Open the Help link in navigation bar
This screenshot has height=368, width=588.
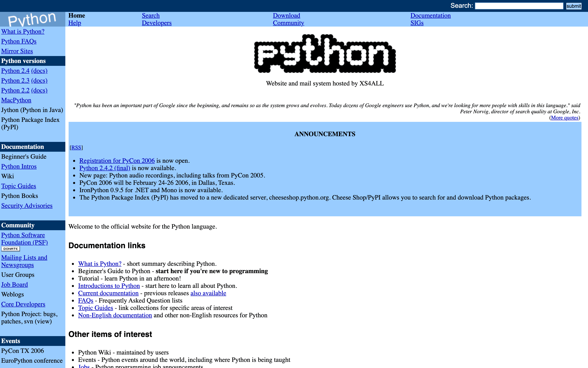tap(75, 23)
